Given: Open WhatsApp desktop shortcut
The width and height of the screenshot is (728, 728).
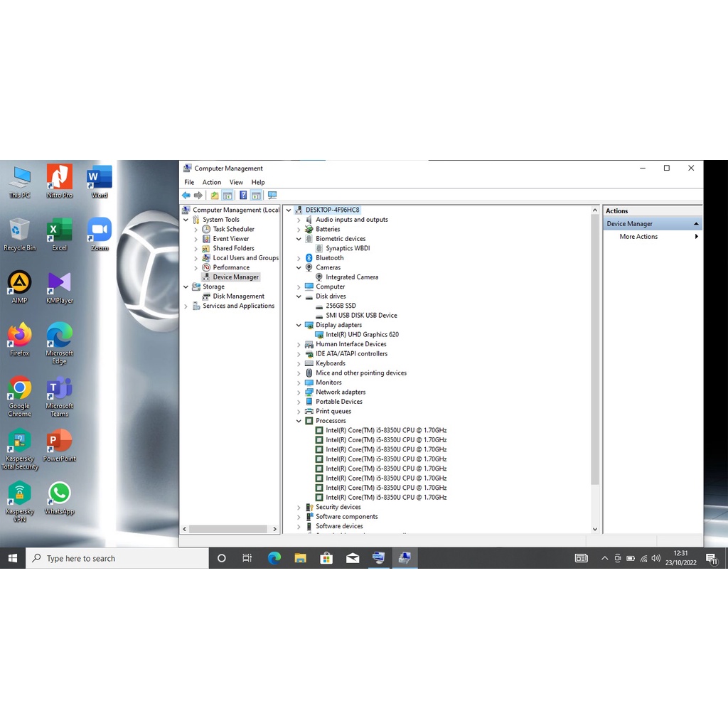Looking at the screenshot, I should pyautogui.click(x=60, y=498).
